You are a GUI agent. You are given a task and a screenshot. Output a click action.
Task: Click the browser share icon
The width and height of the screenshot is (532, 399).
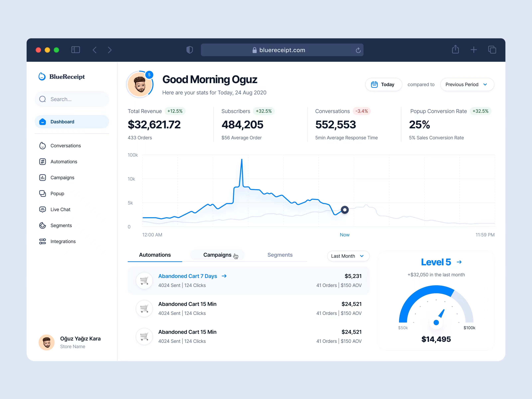click(455, 50)
